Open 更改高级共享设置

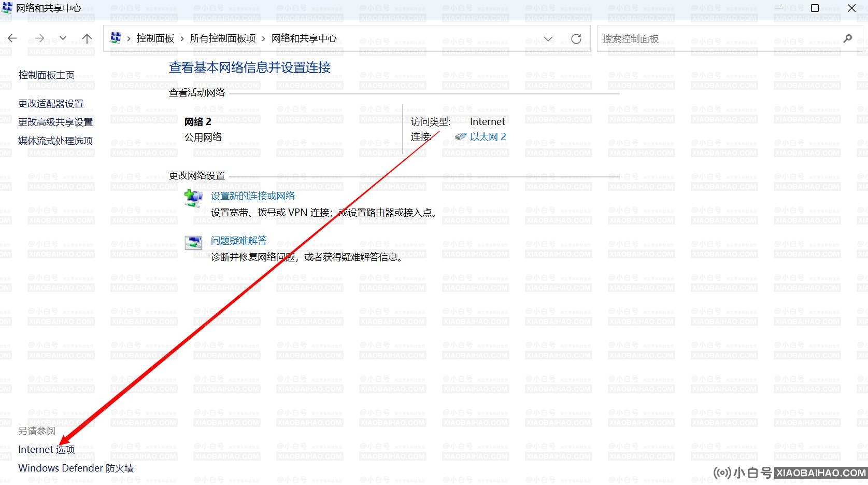[x=55, y=122]
